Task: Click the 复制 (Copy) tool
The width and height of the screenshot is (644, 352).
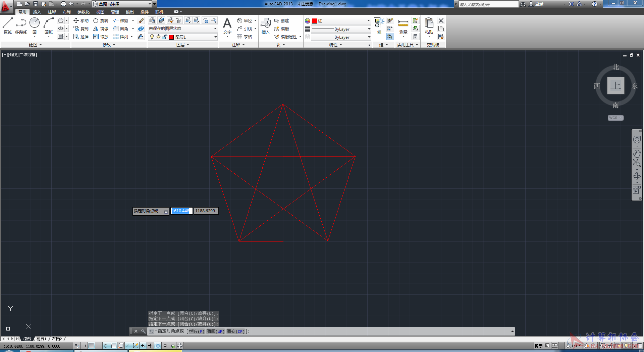Action: 81,29
